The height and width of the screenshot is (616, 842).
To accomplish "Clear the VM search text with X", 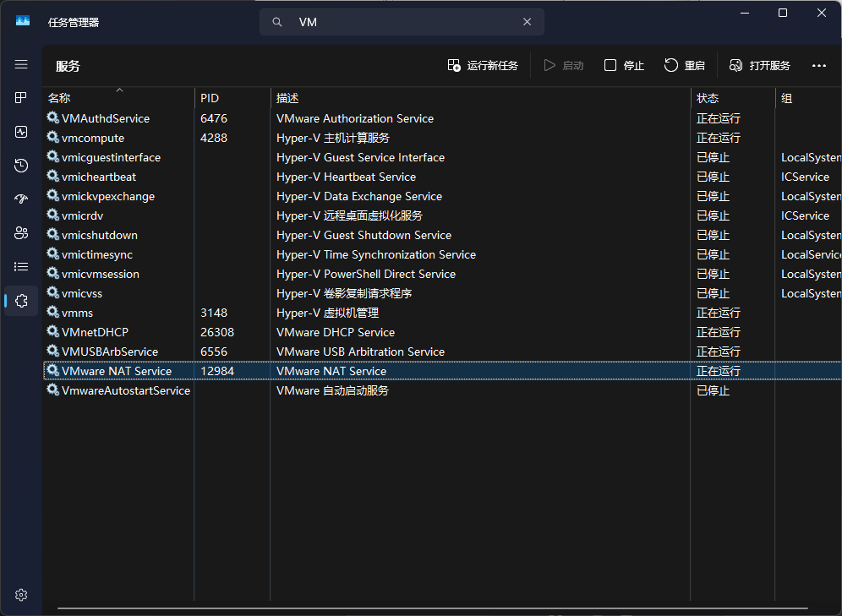I will coord(527,22).
